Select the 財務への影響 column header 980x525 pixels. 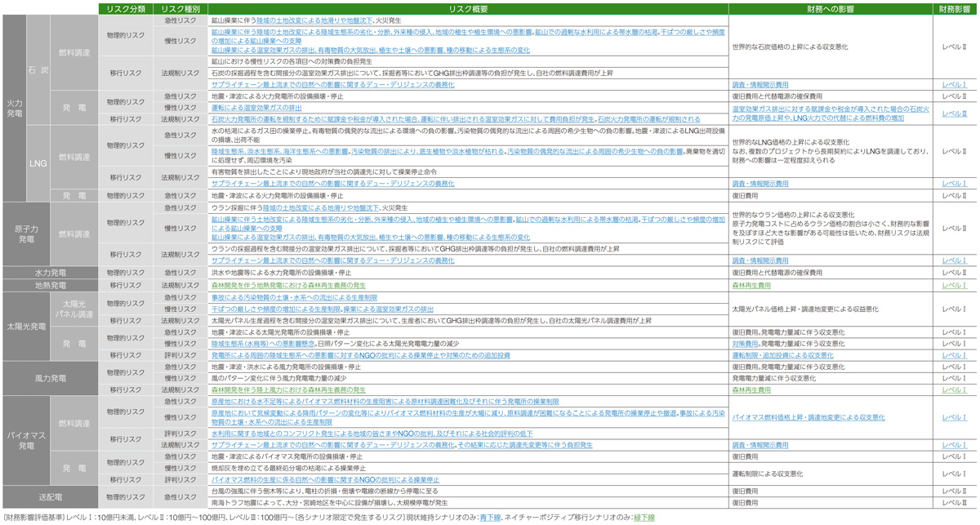[830, 8]
